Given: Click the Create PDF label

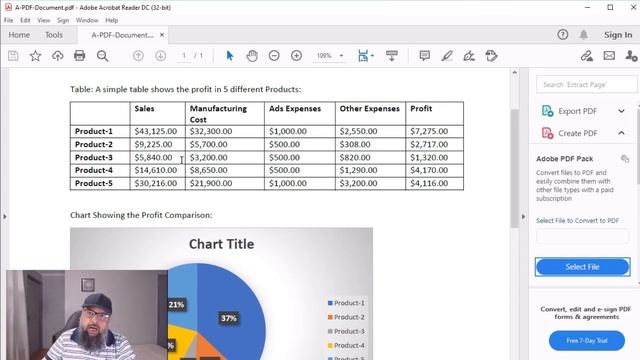Looking at the screenshot, I should click(578, 133).
